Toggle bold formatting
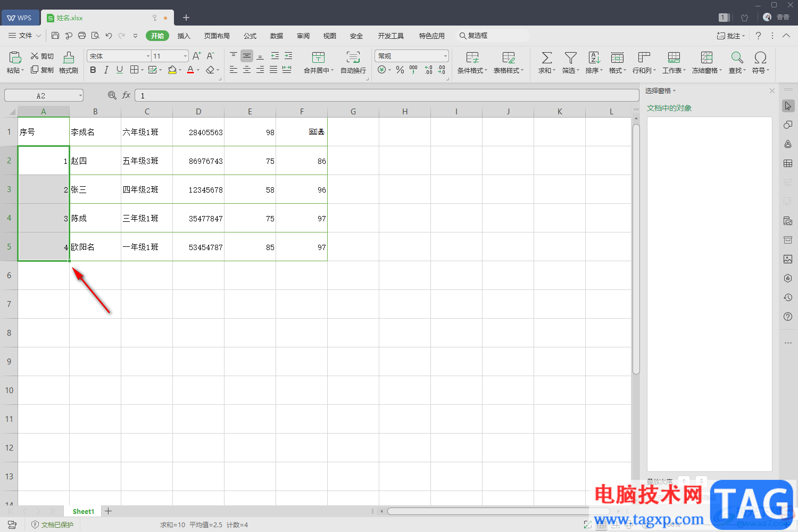Image resolution: width=798 pixels, height=532 pixels. coord(93,70)
